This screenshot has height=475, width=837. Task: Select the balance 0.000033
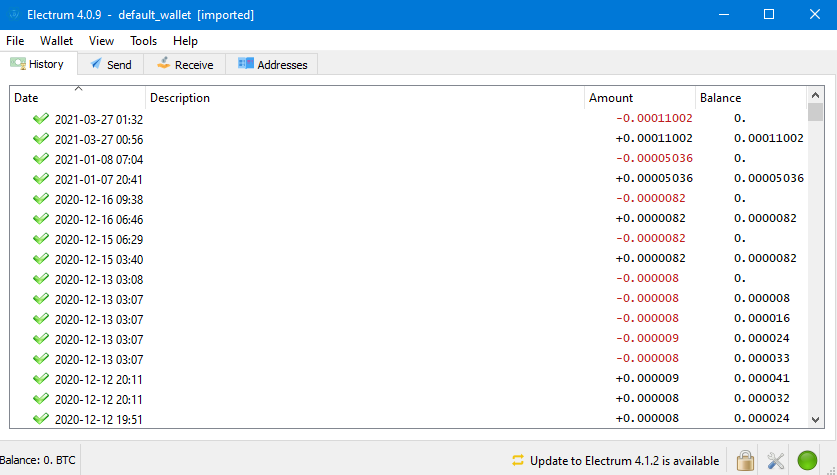(x=762, y=358)
